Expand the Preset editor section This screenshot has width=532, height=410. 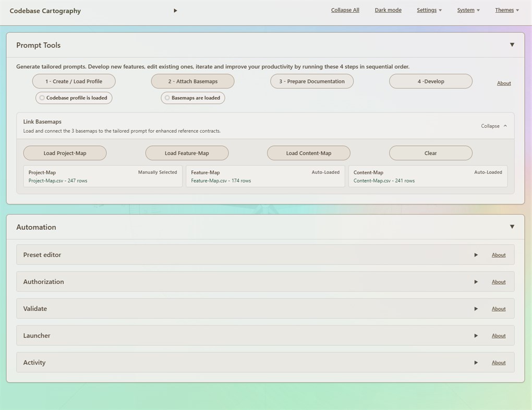tap(476, 255)
